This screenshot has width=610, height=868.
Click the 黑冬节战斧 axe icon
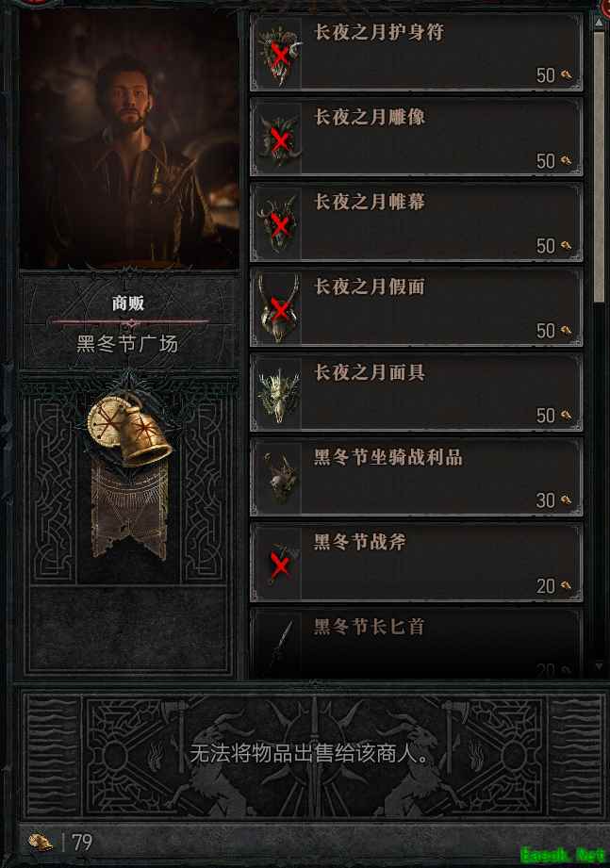click(x=278, y=564)
